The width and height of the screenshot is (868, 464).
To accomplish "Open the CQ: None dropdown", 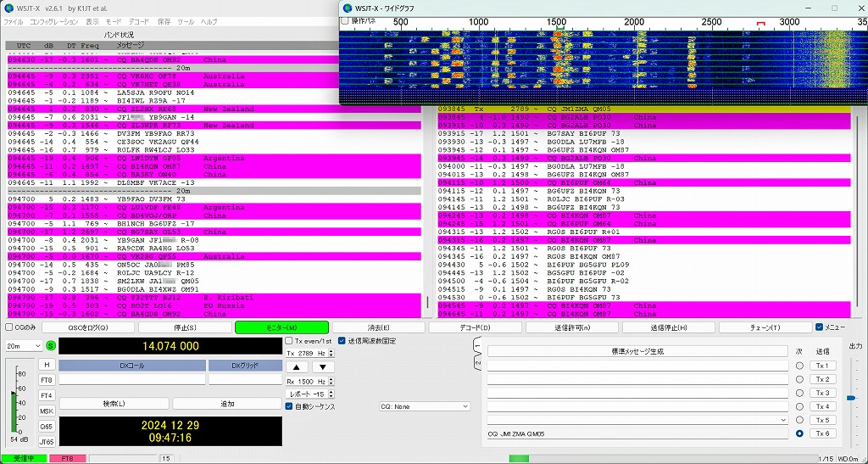I will click(425, 406).
